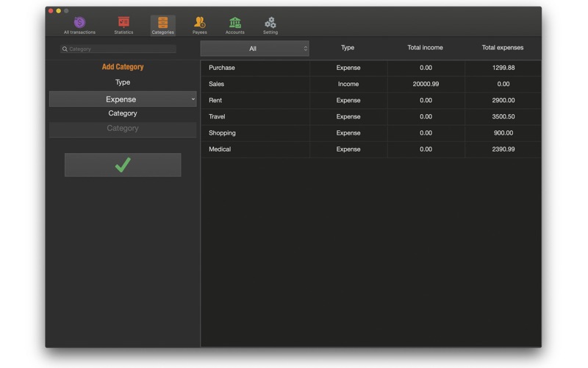Image resolution: width=588 pixels, height=368 pixels.
Task: Click the Total income column header
Action: click(x=426, y=48)
